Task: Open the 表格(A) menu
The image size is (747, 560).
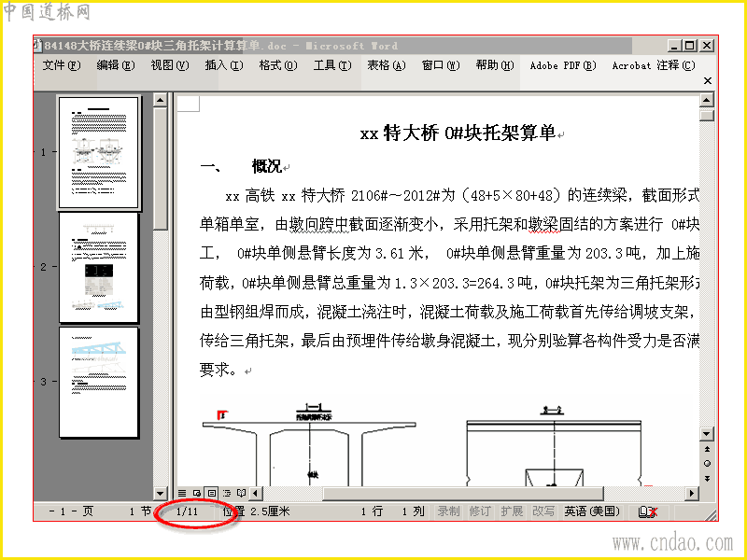Action: coord(387,65)
